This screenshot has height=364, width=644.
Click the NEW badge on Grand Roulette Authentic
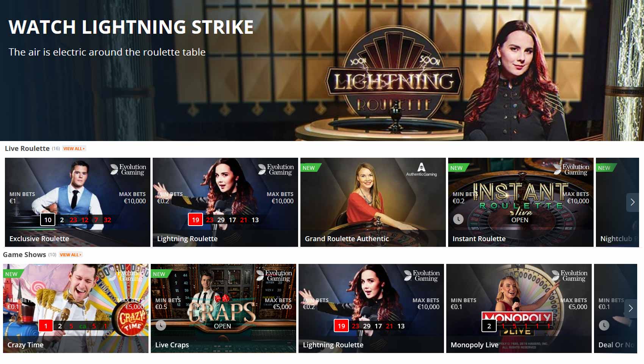tap(309, 168)
